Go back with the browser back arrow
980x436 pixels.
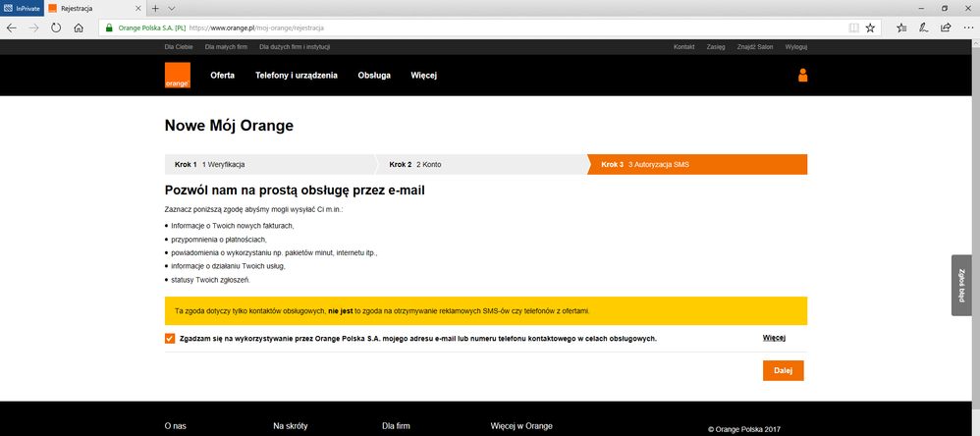pyautogui.click(x=12, y=27)
